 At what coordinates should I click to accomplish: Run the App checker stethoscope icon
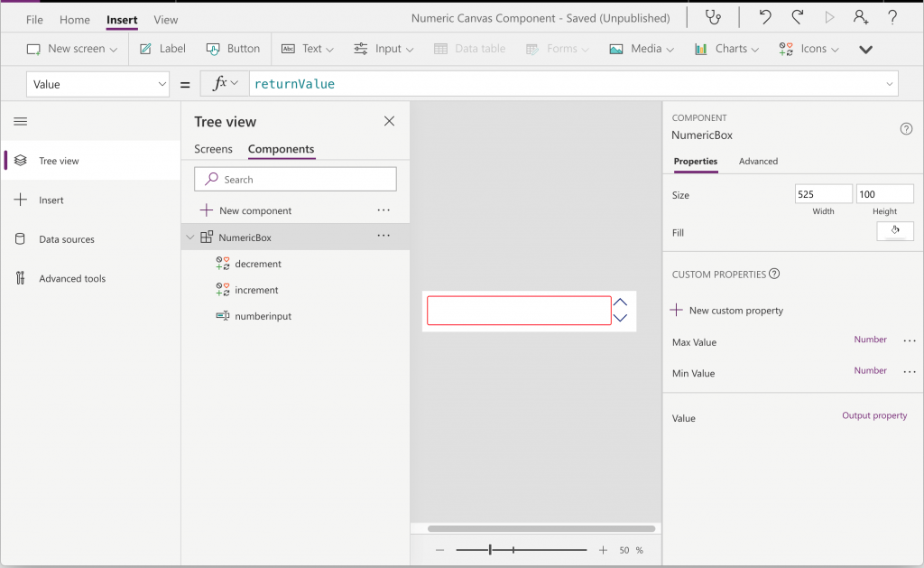pos(713,16)
